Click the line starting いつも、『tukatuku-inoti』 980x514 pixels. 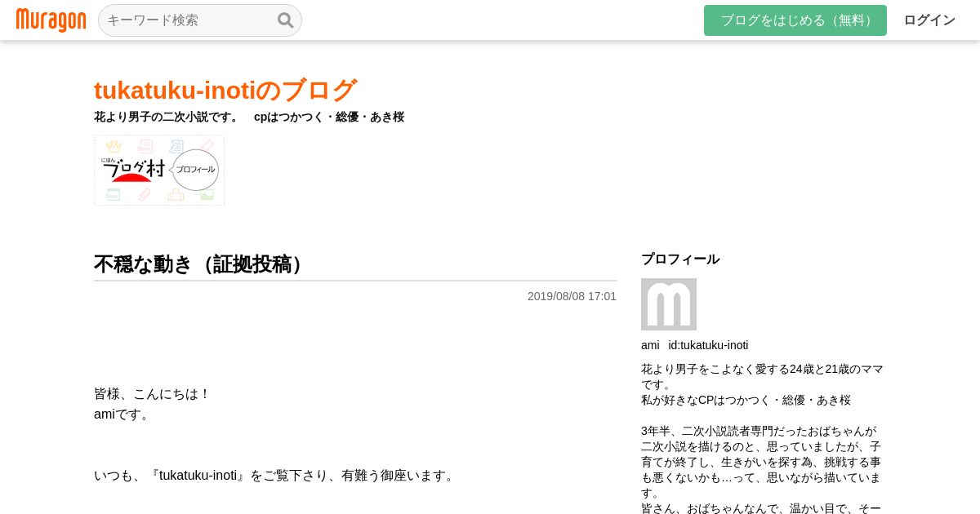[x=275, y=476]
